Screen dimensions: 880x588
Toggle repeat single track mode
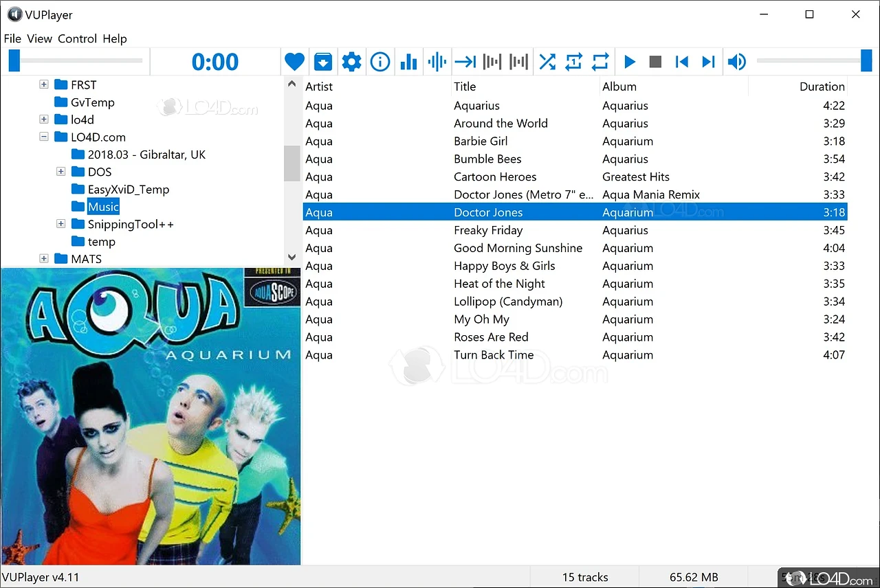coord(573,61)
